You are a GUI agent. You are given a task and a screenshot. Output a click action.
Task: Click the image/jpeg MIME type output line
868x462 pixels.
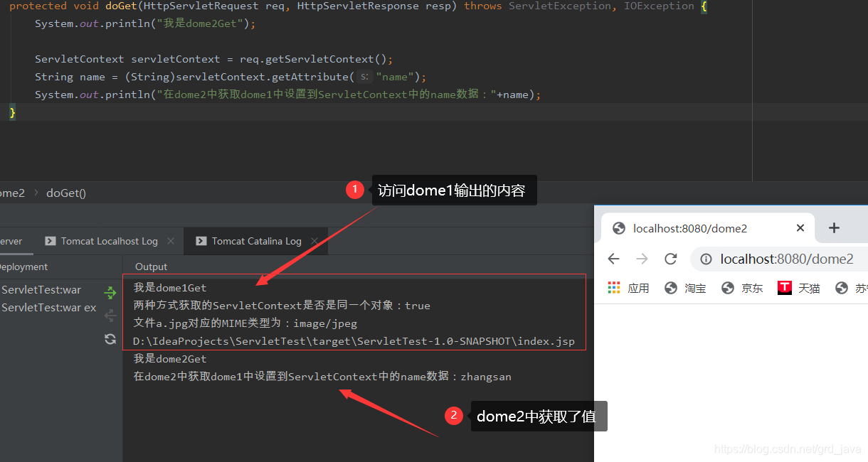(x=245, y=323)
